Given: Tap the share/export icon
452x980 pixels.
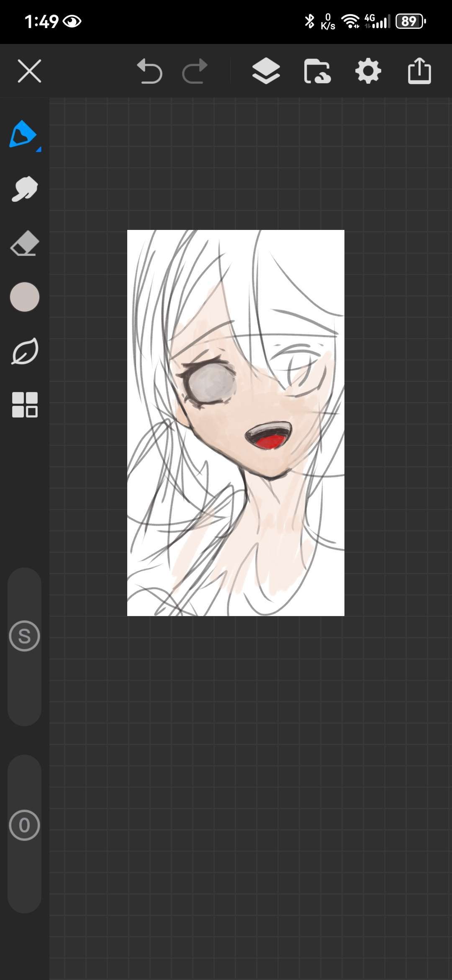Looking at the screenshot, I should [419, 71].
